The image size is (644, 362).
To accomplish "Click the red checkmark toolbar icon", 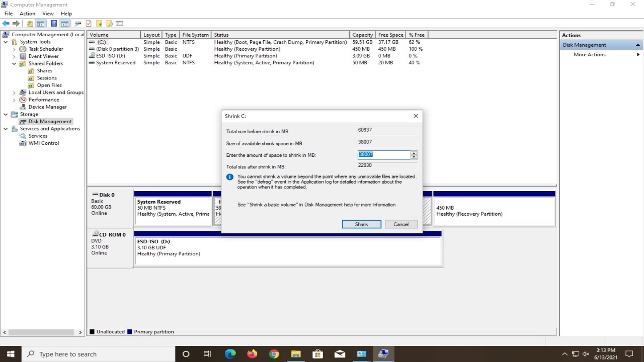I will coord(89,24).
